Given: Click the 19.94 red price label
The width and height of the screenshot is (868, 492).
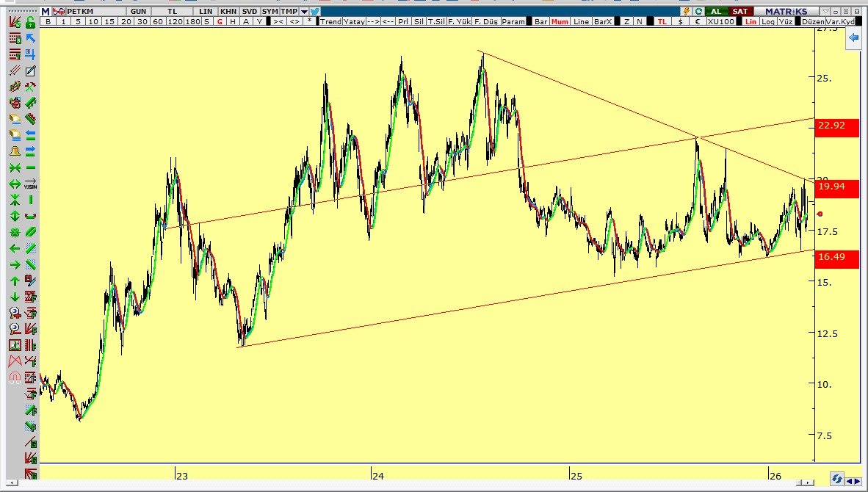Looking at the screenshot, I should pyautogui.click(x=836, y=187).
